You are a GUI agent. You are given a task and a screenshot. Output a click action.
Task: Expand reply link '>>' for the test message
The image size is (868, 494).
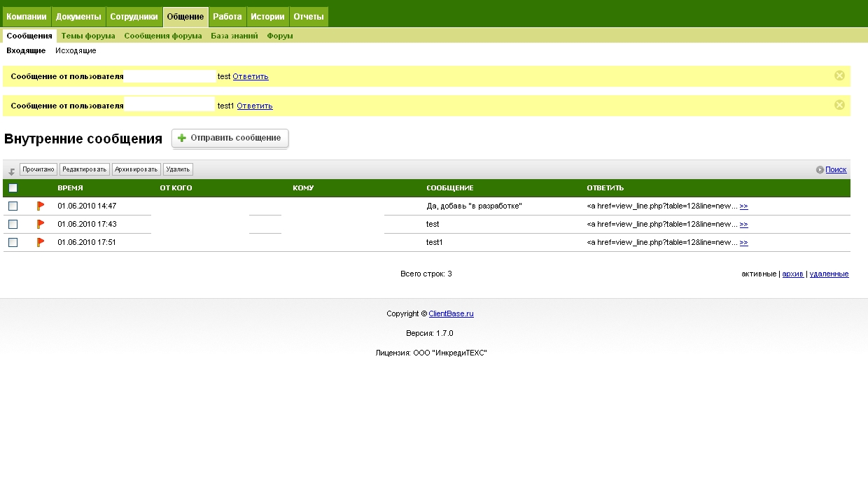tap(743, 225)
